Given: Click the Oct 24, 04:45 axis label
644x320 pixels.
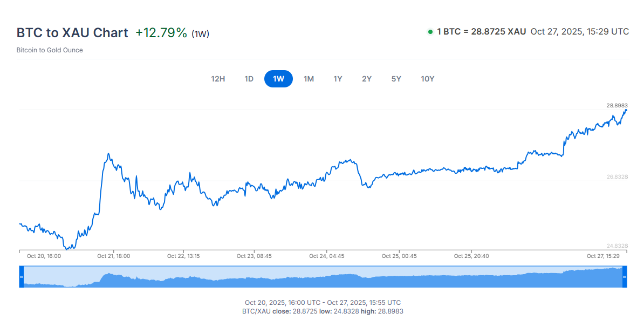Looking at the screenshot, I should pyautogui.click(x=326, y=256).
